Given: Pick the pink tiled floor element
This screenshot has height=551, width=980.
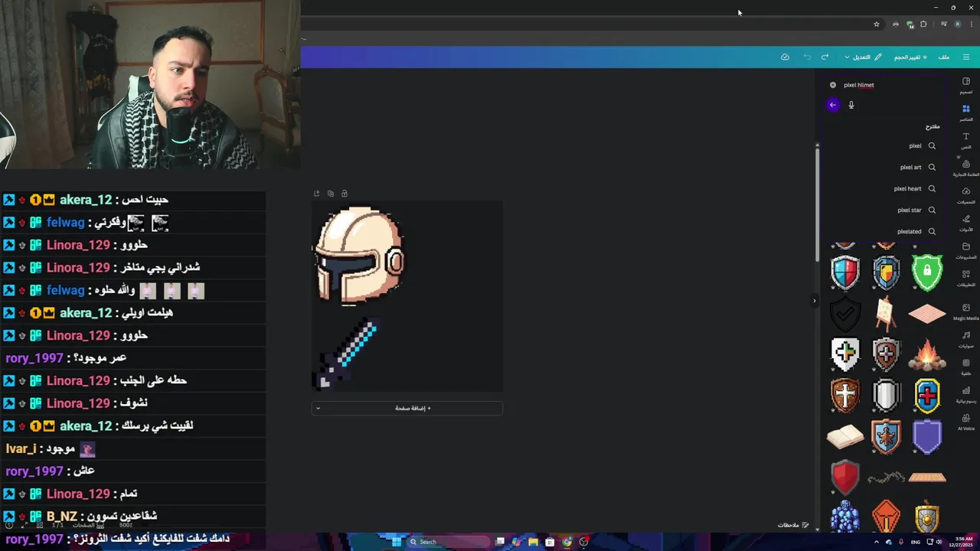Looking at the screenshot, I should [x=927, y=313].
